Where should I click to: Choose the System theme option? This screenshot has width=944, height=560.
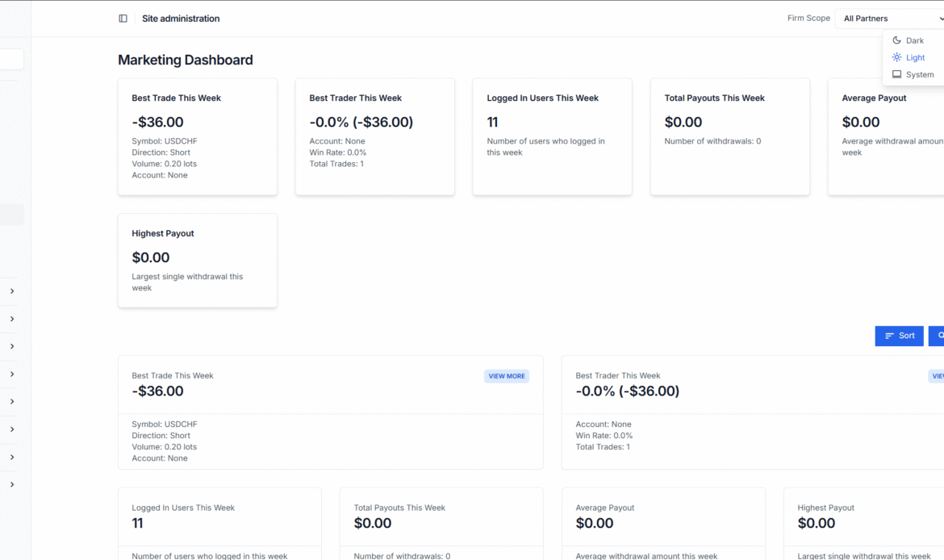[919, 74]
